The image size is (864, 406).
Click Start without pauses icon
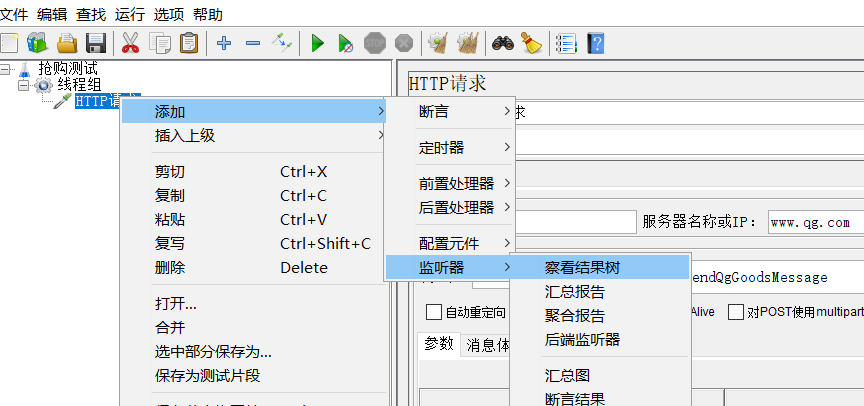pos(345,43)
